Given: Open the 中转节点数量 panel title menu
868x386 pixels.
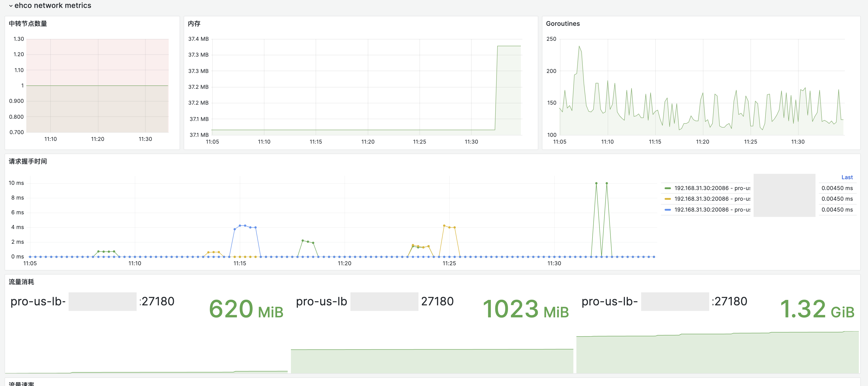Looking at the screenshot, I should [28, 24].
